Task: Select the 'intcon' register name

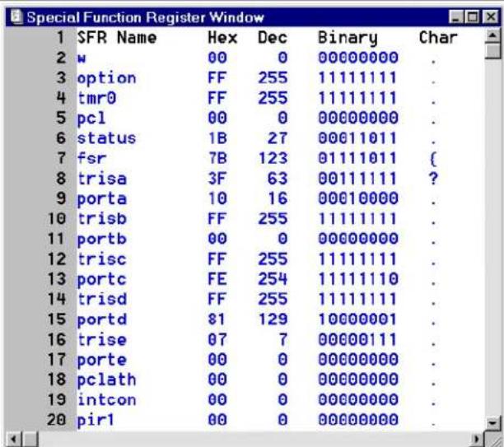Action: tap(107, 399)
